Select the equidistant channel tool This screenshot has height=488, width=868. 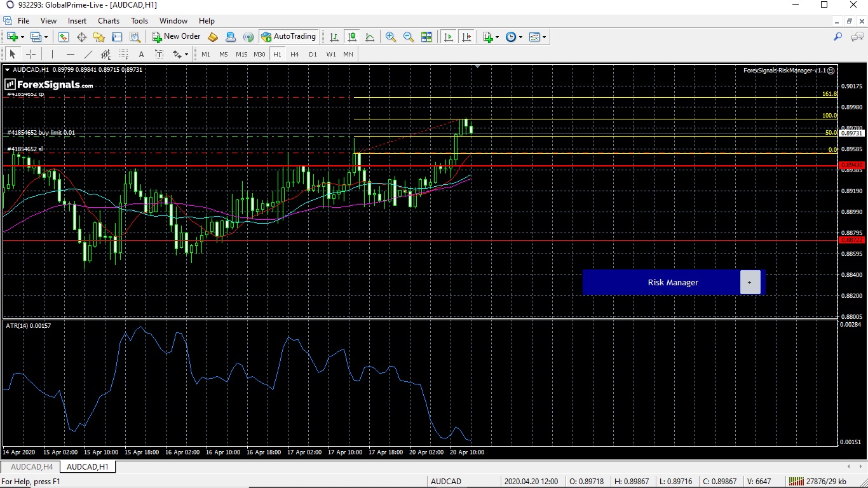pos(105,54)
